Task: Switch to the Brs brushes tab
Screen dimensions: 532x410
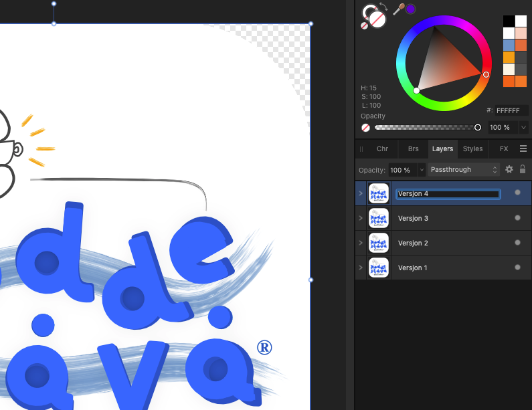Action: click(413, 148)
